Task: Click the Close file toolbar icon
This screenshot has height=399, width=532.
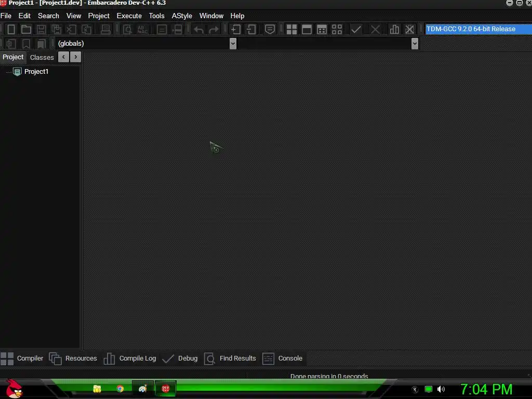Action: click(x=71, y=29)
